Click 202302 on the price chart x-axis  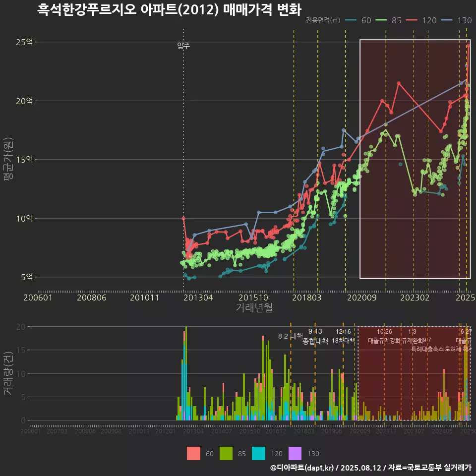pyautogui.click(x=415, y=297)
